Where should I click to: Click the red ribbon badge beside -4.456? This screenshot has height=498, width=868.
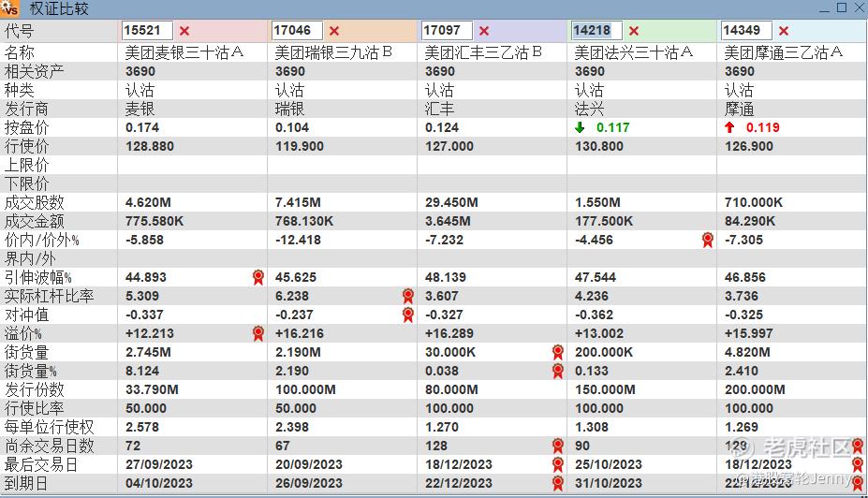(x=708, y=240)
